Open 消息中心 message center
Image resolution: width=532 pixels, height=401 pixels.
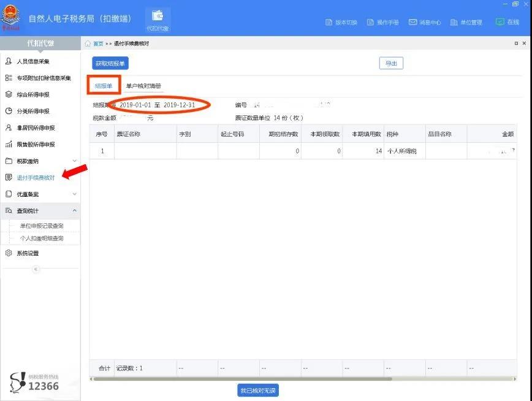click(x=425, y=23)
